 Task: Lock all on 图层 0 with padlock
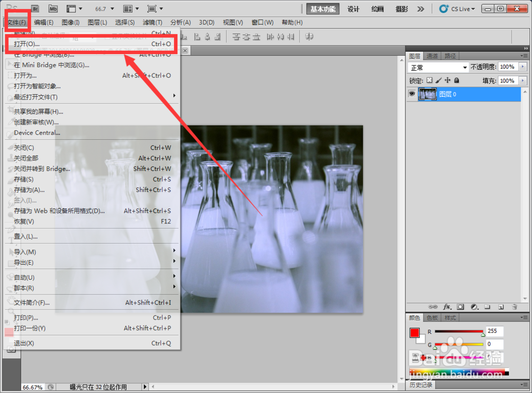pos(456,80)
